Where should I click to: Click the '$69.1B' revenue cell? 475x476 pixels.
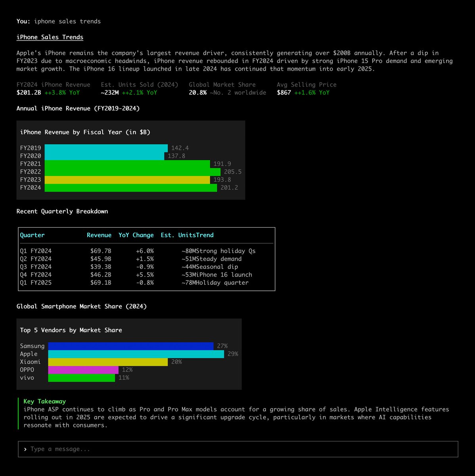101,282
